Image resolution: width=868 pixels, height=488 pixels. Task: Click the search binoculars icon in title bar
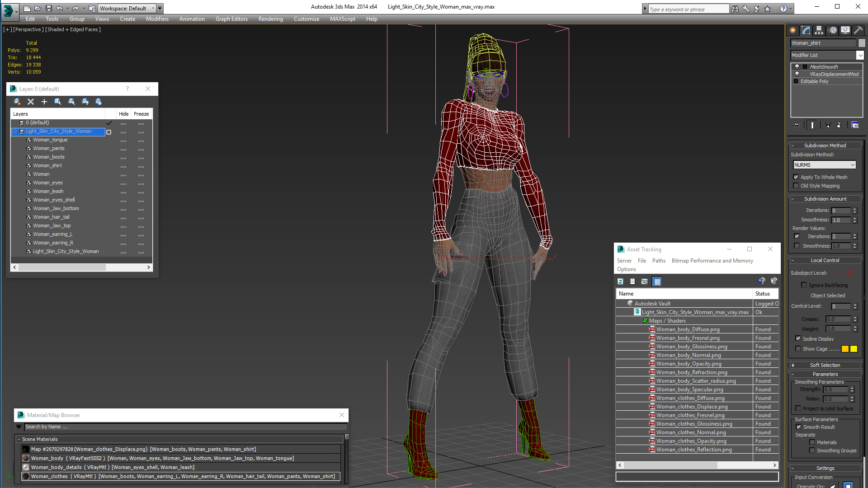coord(735,9)
